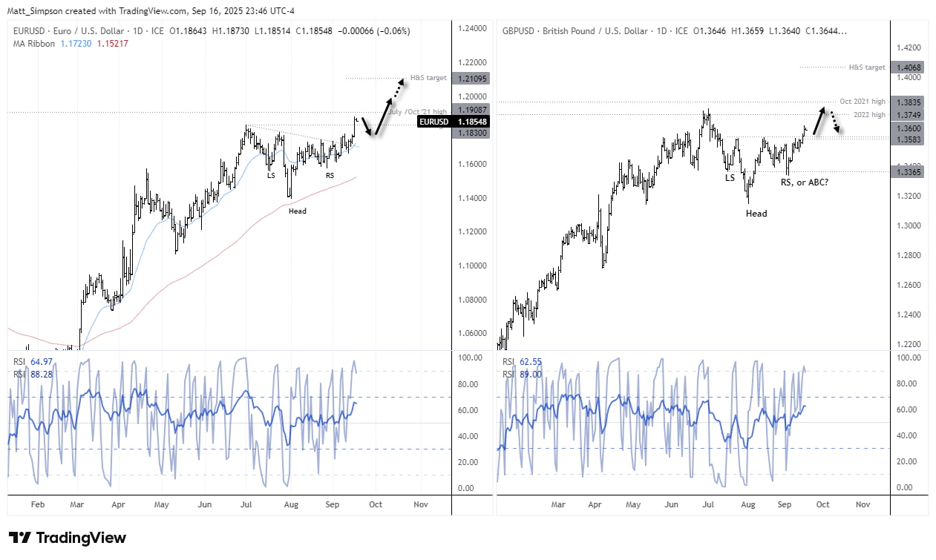
Task: Click the blue MA Ribbon value 1.17230
Action: tap(75, 43)
